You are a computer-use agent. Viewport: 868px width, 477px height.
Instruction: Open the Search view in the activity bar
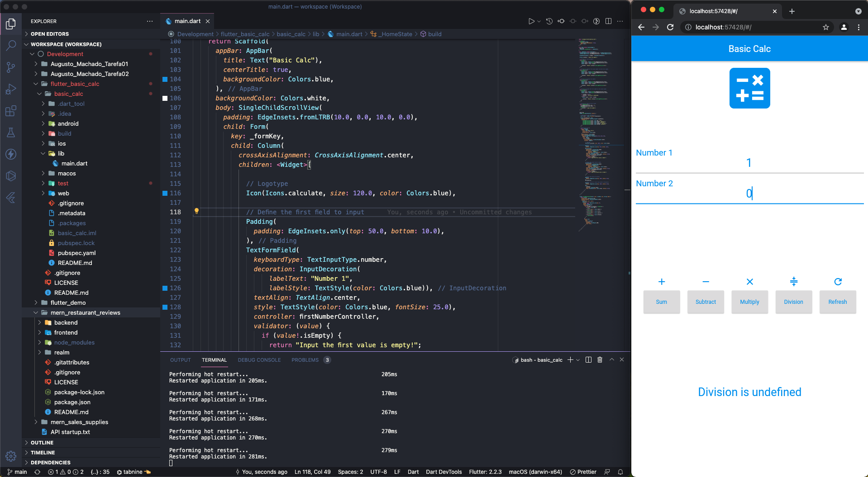[x=11, y=45]
